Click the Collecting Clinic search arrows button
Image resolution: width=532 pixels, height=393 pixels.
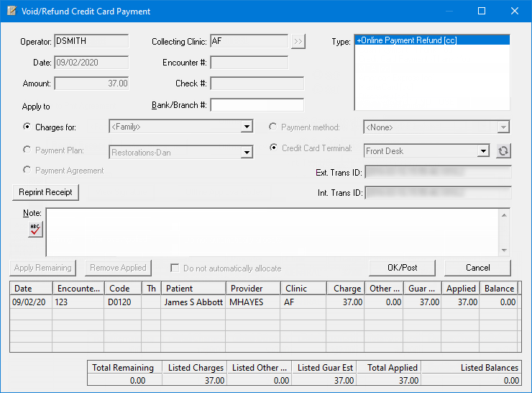[298, 42]
